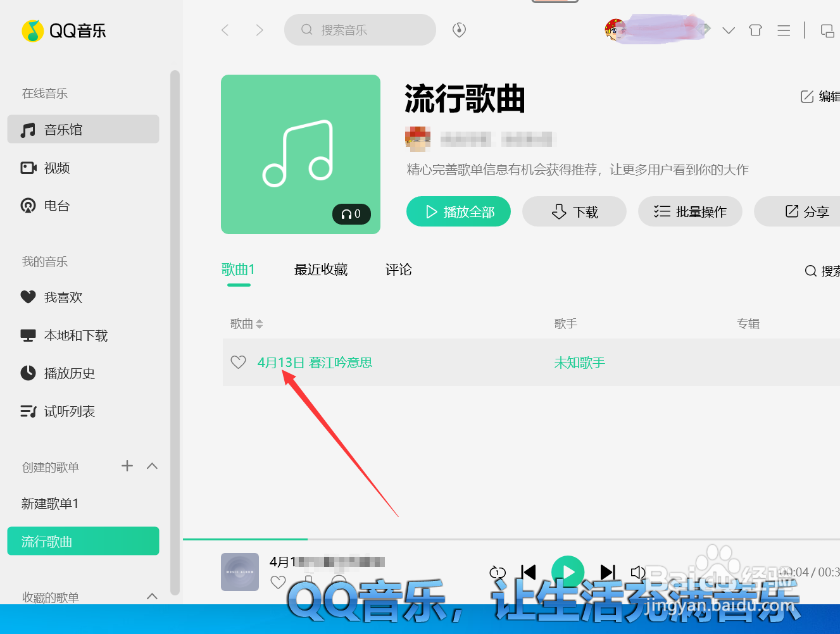Open the account dropdown beside the avatar
Screen dimensions: 840x634
[x=729, y=30]
